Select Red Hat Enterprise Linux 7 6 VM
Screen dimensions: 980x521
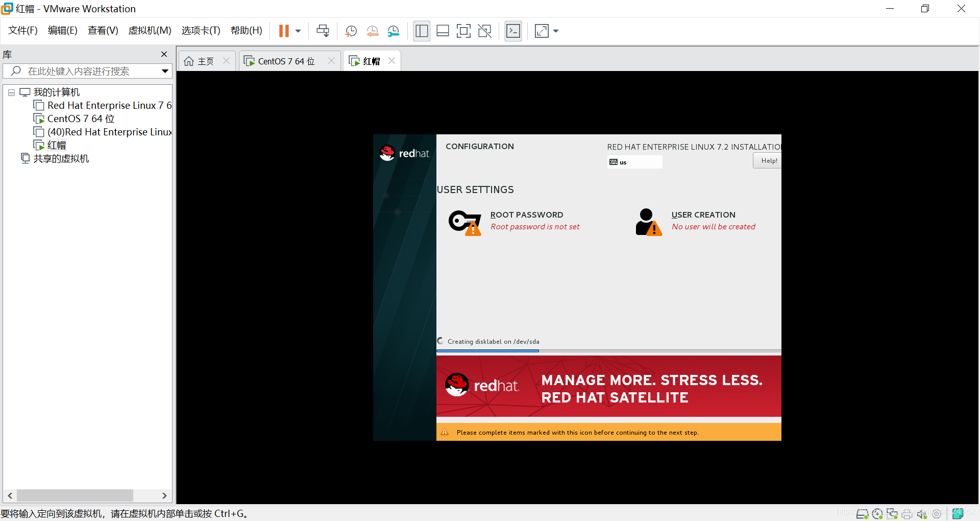(x=103, y=105)
